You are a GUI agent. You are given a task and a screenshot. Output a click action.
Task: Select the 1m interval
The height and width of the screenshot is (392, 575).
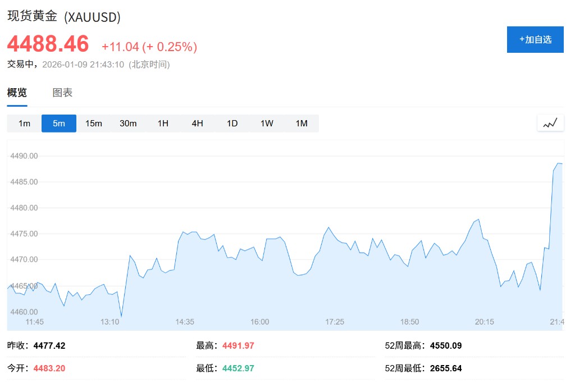pyautogui.click(x=24, y=124)
